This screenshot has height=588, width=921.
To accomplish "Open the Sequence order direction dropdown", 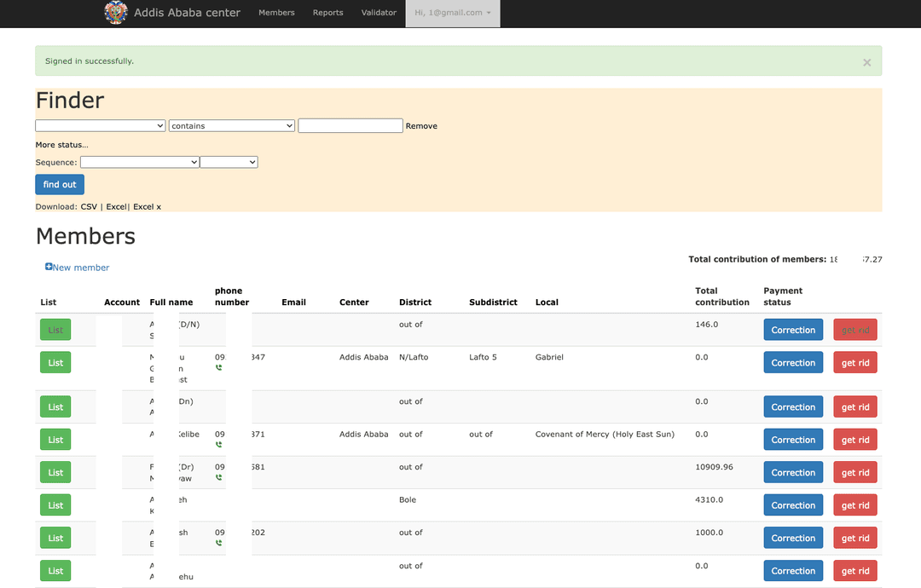I will [229, 162].
